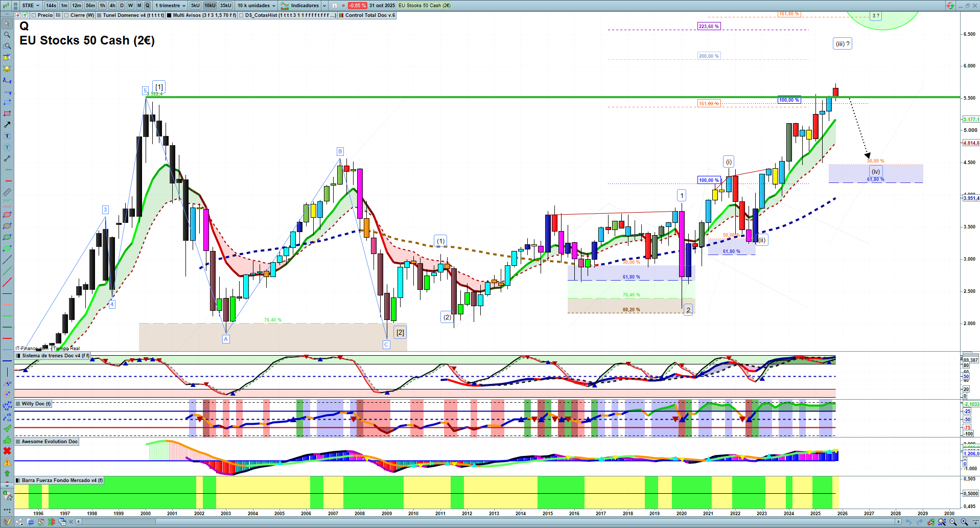The image size is (980, 528).
Task: Click the yellow bell alert icon
Action: (7, 68)
